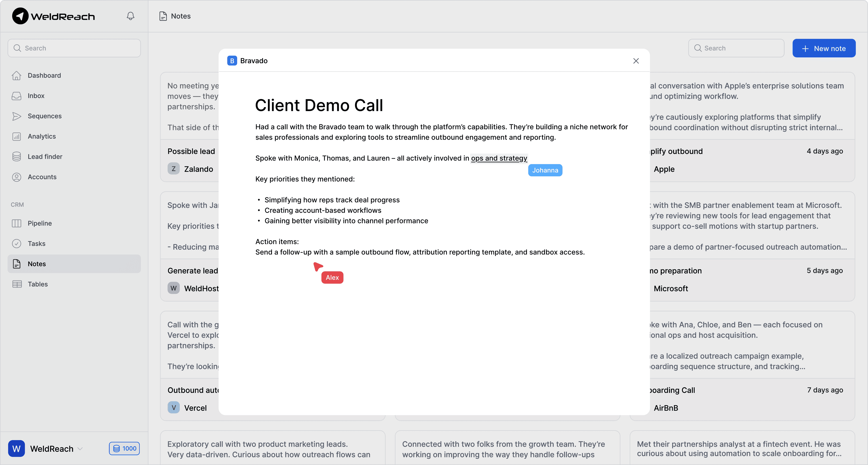Click the Z avatar beside Zalando

[174, 168]
